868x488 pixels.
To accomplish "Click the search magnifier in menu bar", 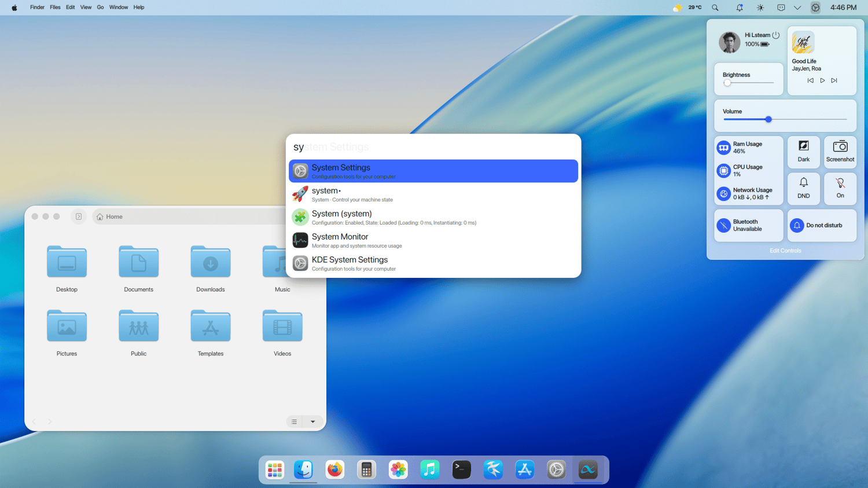I will [x=715, y=8].
